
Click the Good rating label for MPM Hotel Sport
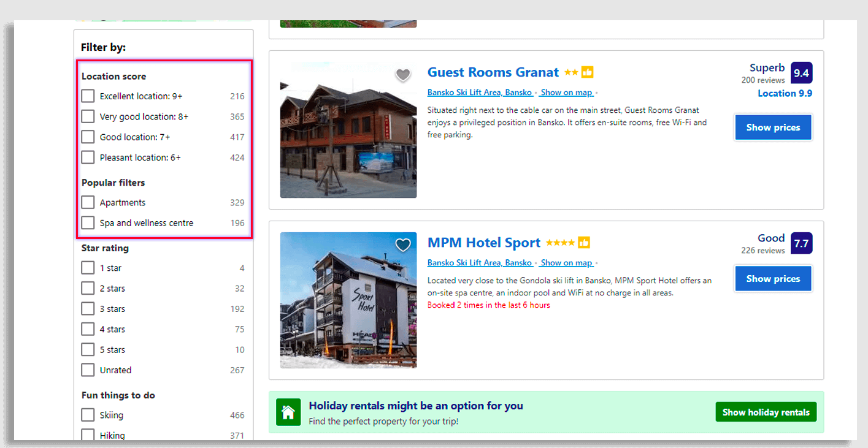point(771,238)
